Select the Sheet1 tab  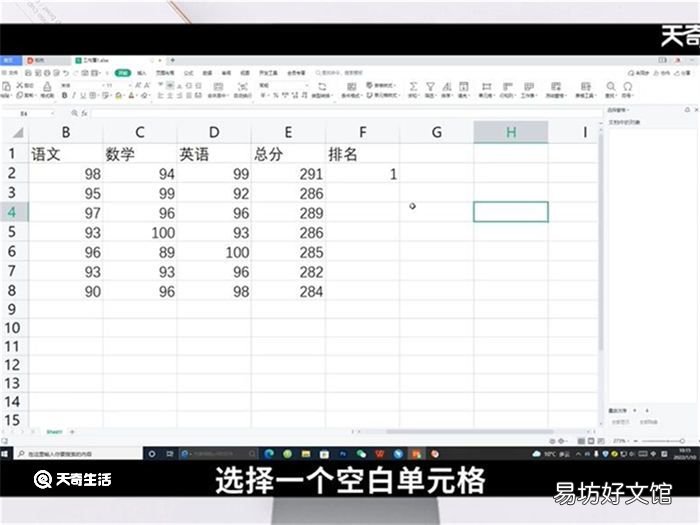[54, 432]
